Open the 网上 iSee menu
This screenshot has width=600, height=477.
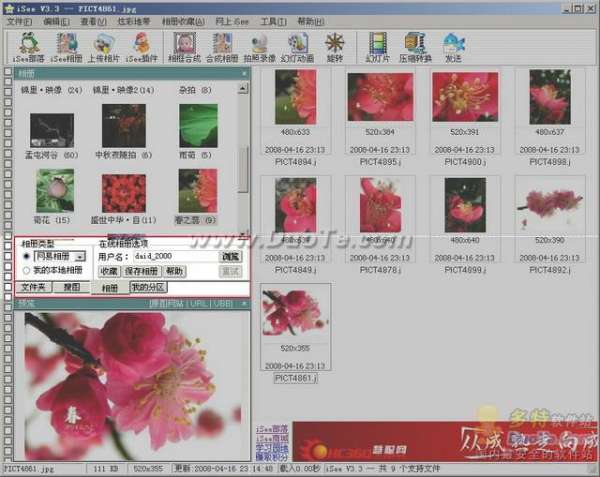tap(232, 21)
